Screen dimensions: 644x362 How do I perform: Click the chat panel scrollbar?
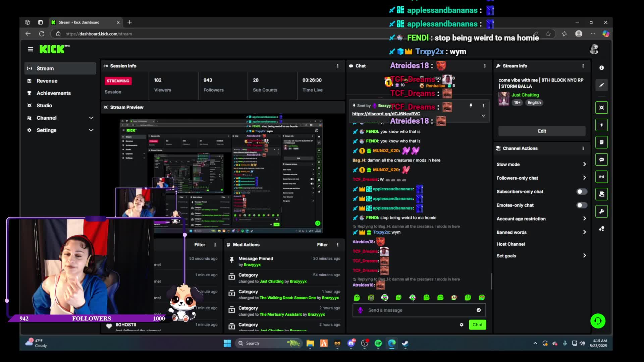click(491, 281)
